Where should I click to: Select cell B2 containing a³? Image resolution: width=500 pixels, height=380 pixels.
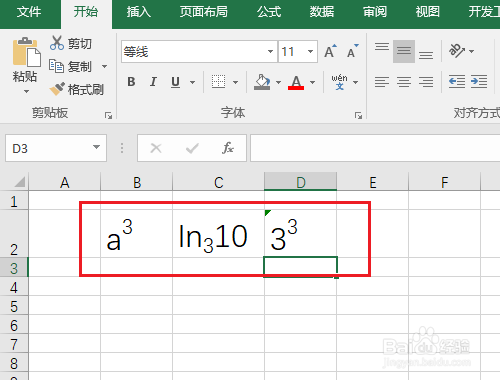coord(136,233)
